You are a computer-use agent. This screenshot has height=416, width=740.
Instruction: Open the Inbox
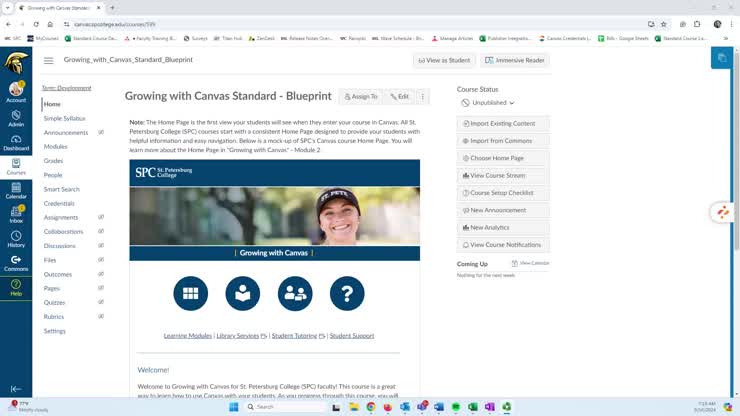tap(16, 215)
